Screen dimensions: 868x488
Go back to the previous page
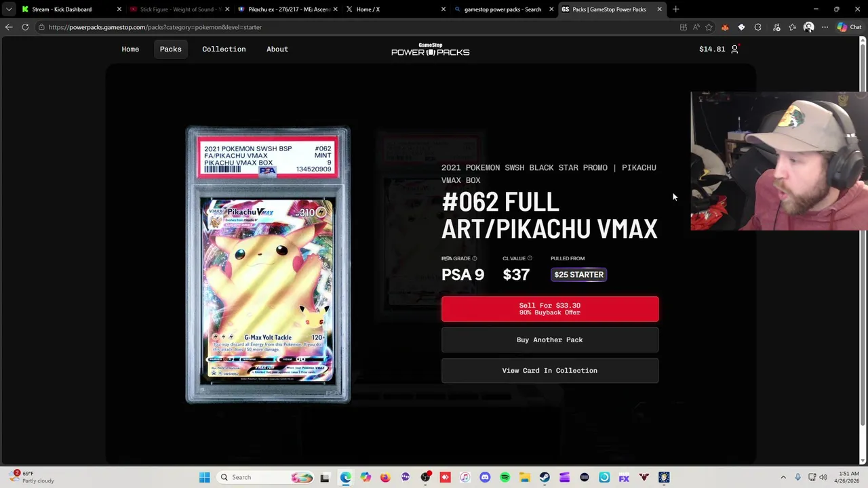pyautogui.click(x=9, y=27)
